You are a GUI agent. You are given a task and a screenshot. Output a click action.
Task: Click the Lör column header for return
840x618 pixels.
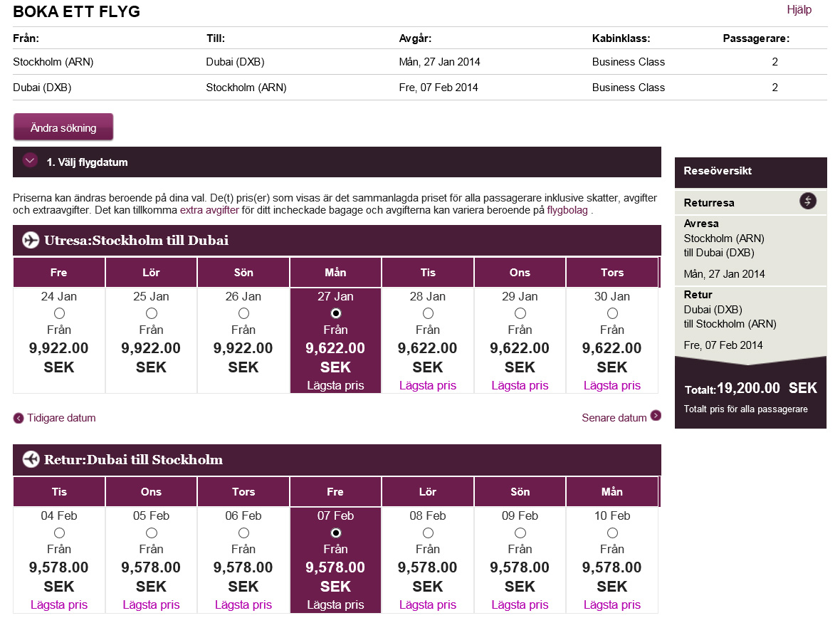click(428, 492)
